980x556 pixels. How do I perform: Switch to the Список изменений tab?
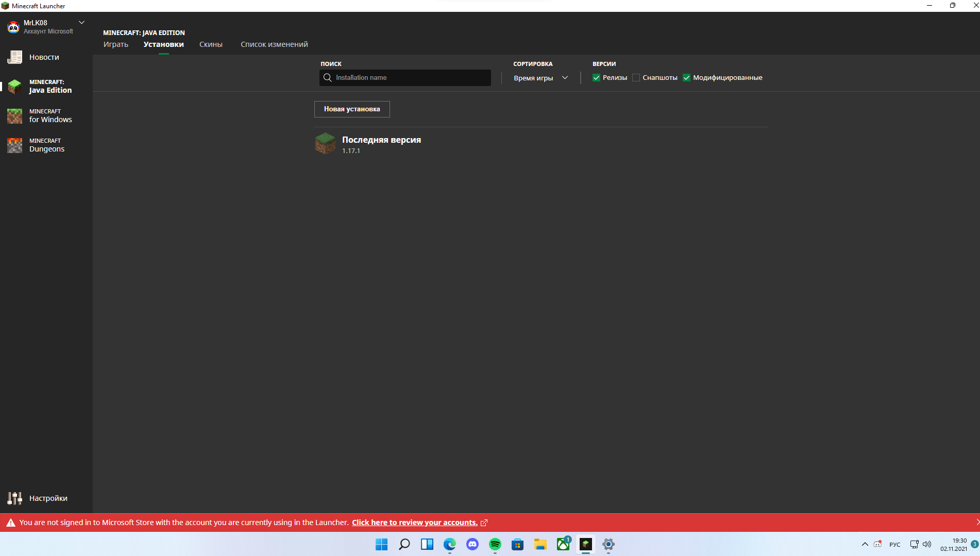(274, 44)
